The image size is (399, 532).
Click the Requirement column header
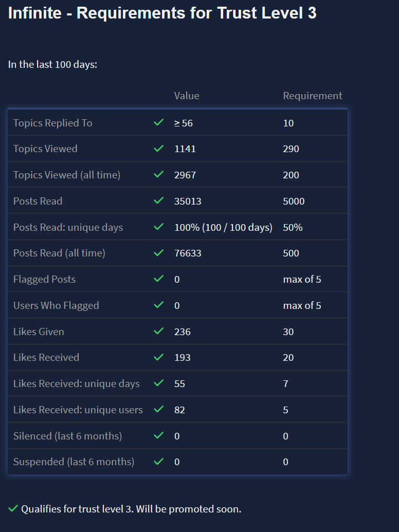click(313, 96)
